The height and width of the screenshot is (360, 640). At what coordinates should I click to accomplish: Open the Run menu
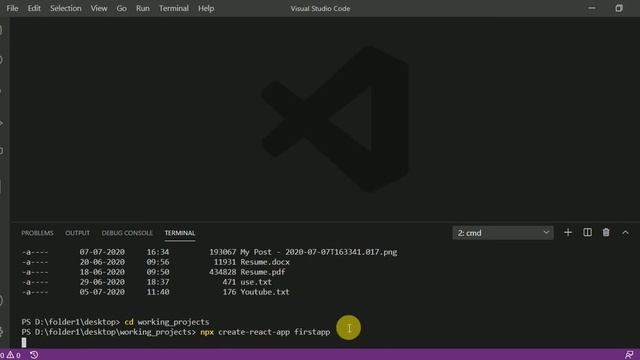tap(142, 8)
